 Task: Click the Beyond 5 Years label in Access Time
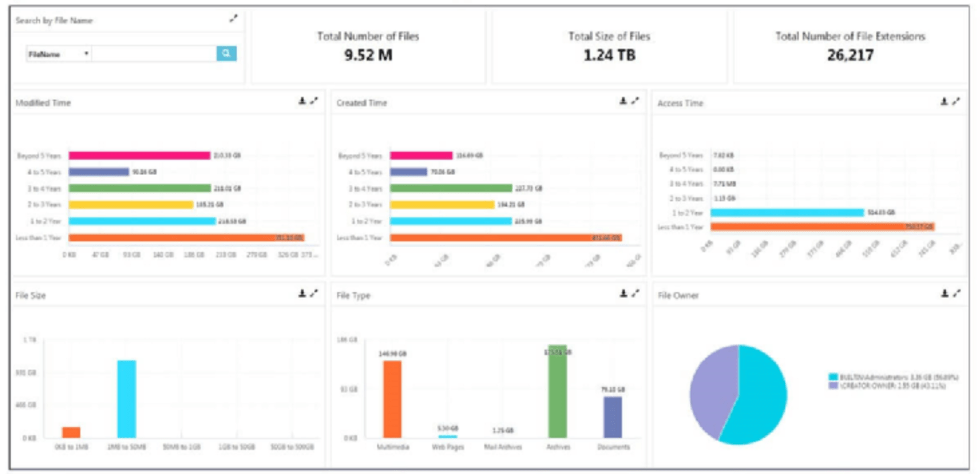click(681, 155)
